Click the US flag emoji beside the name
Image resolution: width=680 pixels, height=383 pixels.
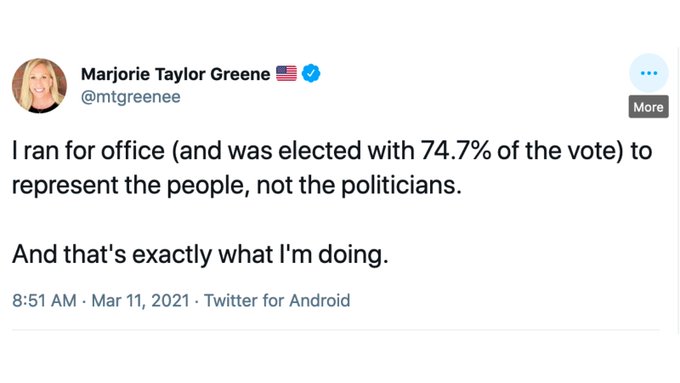coord(287,73)
